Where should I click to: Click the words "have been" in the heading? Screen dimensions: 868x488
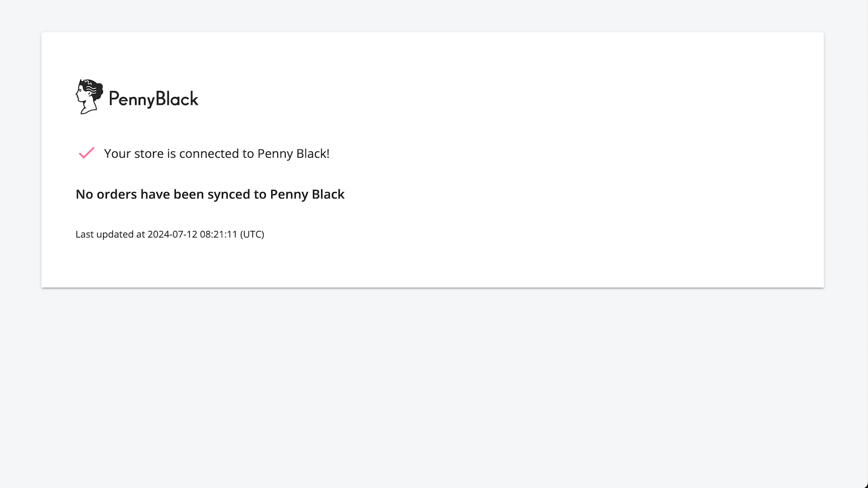(172, 194)
